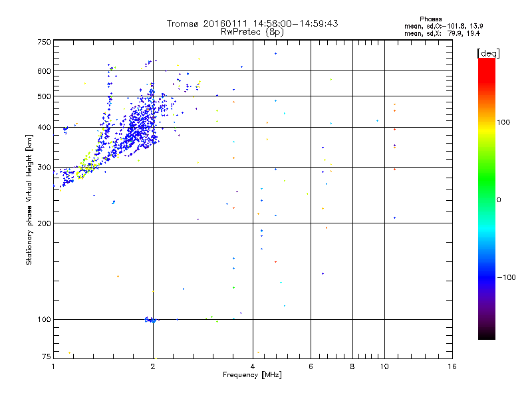The image size is (532, 399).
Task: Click the 'Frequency [MHz]' x-axis label
Action: click(x=252, y=375)
